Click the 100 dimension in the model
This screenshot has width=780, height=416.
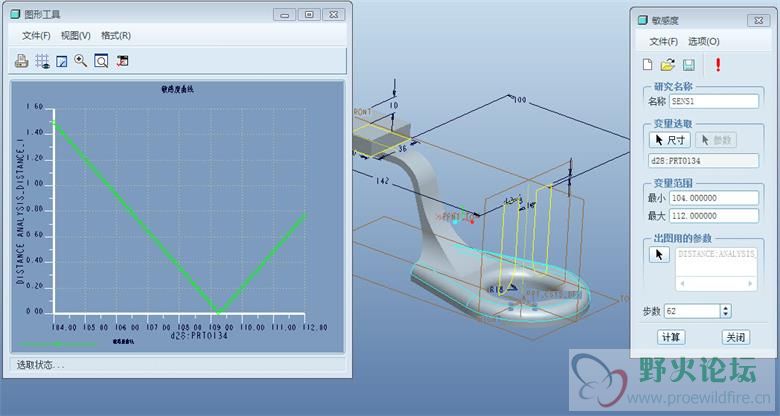[519, 100]
